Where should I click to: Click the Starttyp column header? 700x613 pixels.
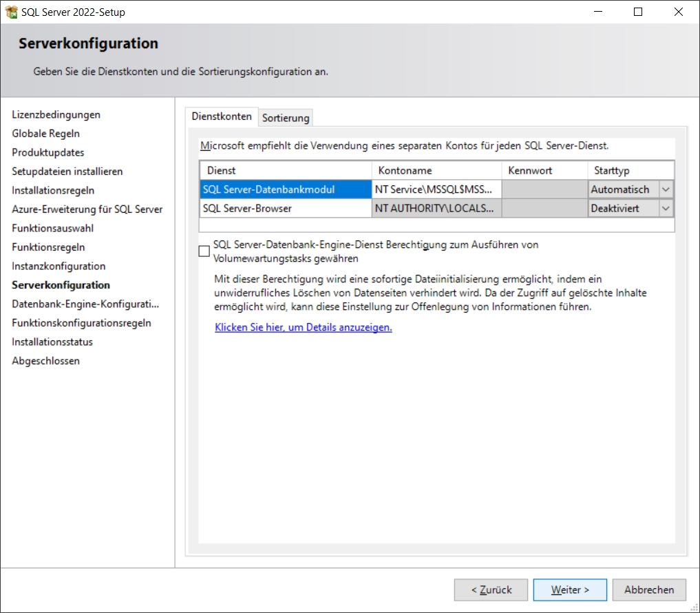pos(630,171)
